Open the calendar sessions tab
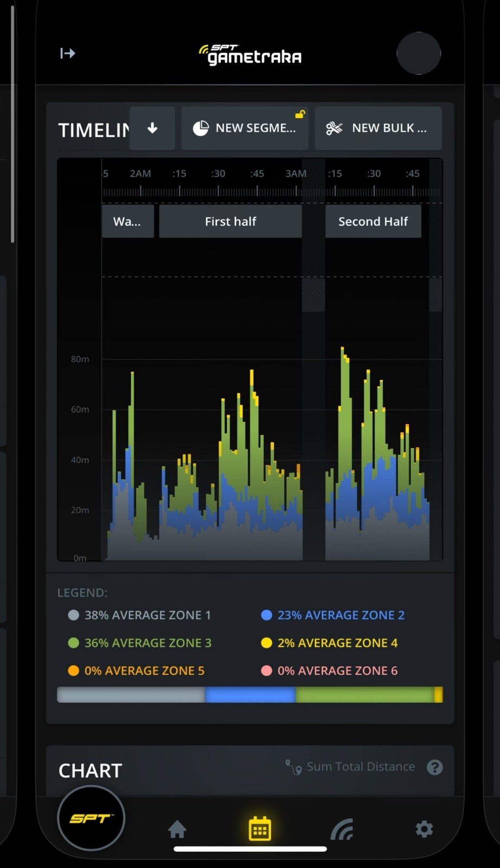Image resolution: width=500 pixels, height=868 pixels. [x=260, y=828]
